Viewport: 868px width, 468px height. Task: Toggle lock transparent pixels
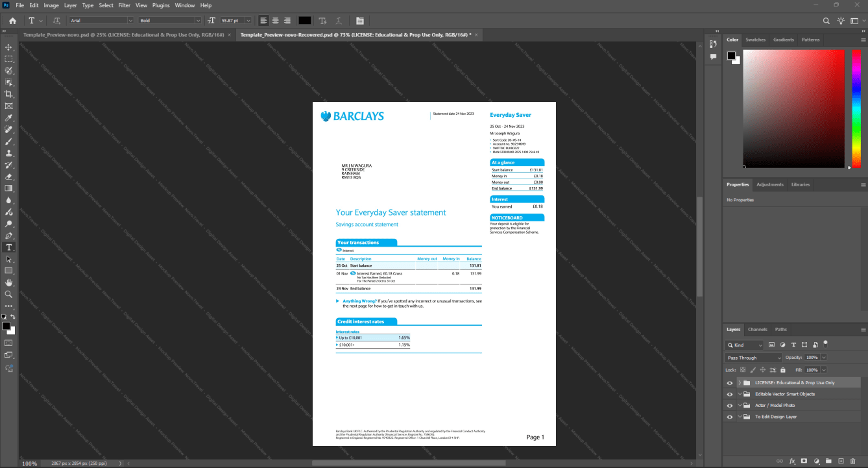[x=743, y=369]
